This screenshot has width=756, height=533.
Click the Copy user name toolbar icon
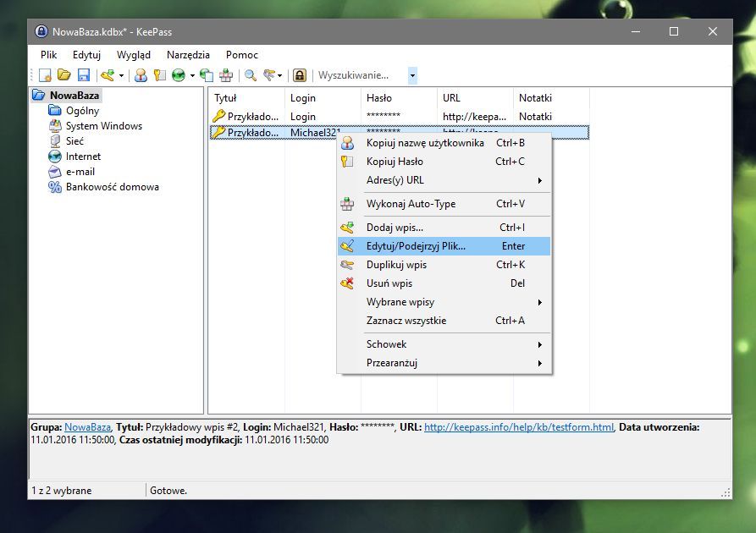141,76
